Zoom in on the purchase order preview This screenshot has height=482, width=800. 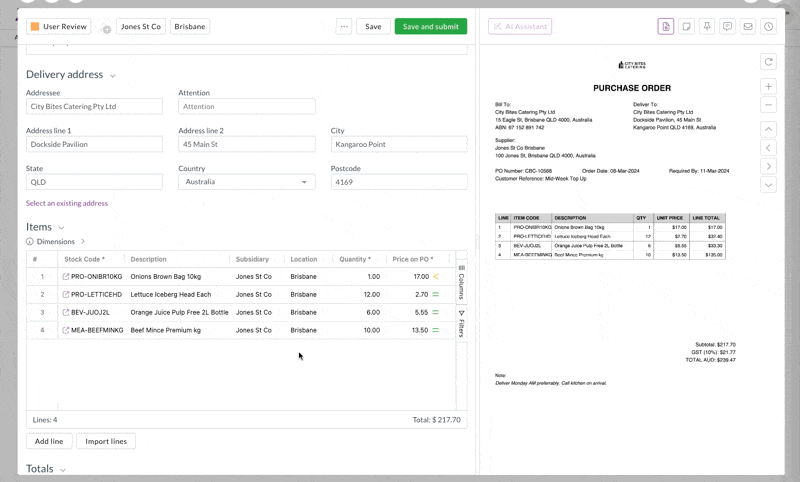[x=768, y=87]
